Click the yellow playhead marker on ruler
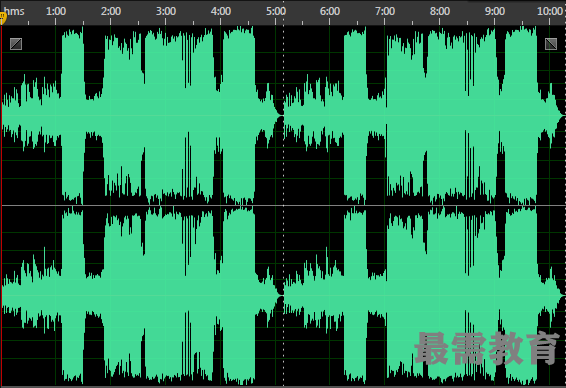This screenshot has height=388, width=566. [3, 17]
